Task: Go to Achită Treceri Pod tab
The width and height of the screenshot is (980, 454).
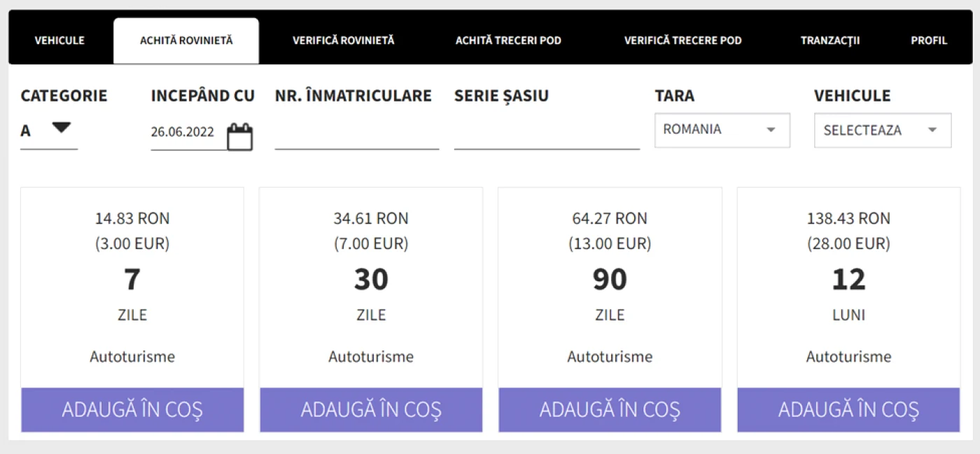Action: point(508,41)
